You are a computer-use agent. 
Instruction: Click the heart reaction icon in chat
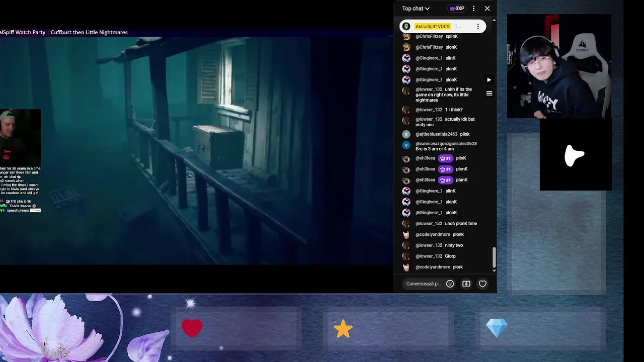coord(482,284)
